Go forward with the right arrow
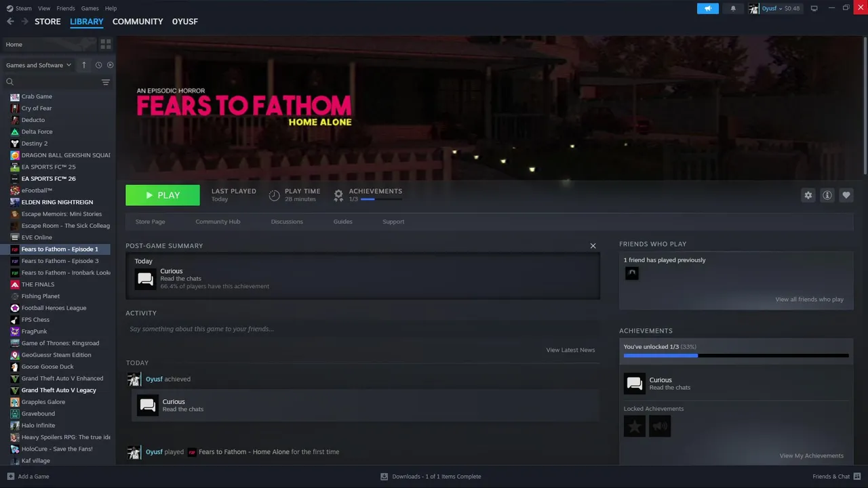The height and width of the screenshot is (488, 868). (25, 22)
